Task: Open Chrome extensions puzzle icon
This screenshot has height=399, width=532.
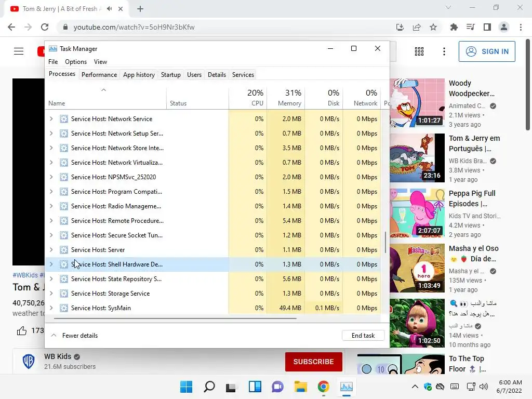Action: coord(454,27)
